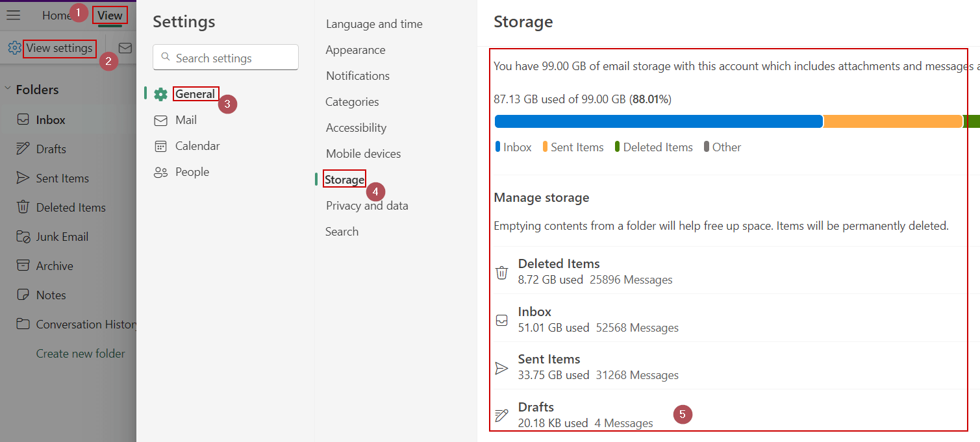The width and height of the screenshot is (980, 442).
Task: Select the Mail settings envelope icon
Action: (x=160, y=119)
